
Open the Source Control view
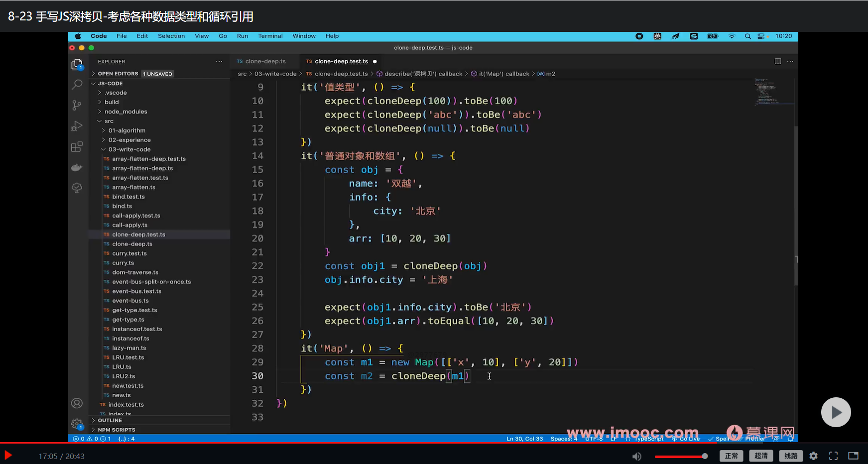77,105
